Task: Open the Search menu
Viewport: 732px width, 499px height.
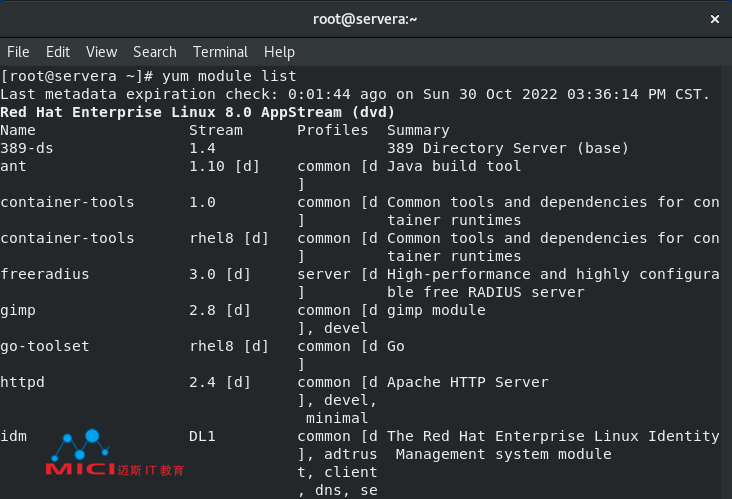Action: (x=155, y=52)
